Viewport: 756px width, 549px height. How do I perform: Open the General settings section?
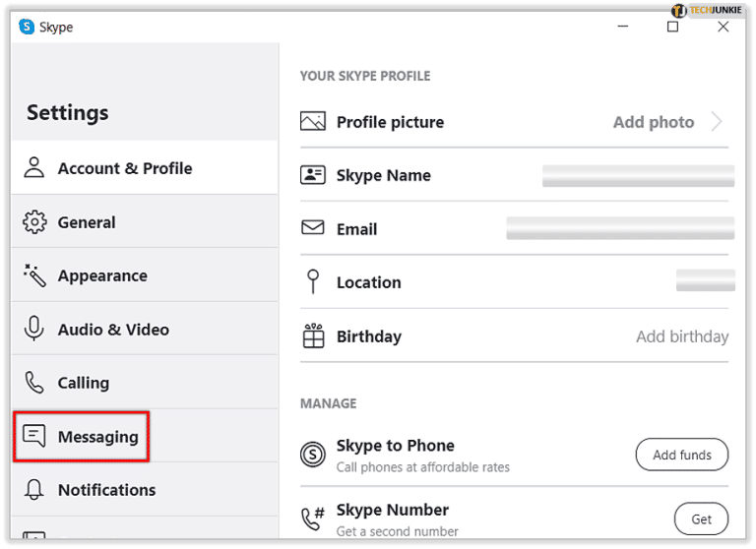(144, 221)
